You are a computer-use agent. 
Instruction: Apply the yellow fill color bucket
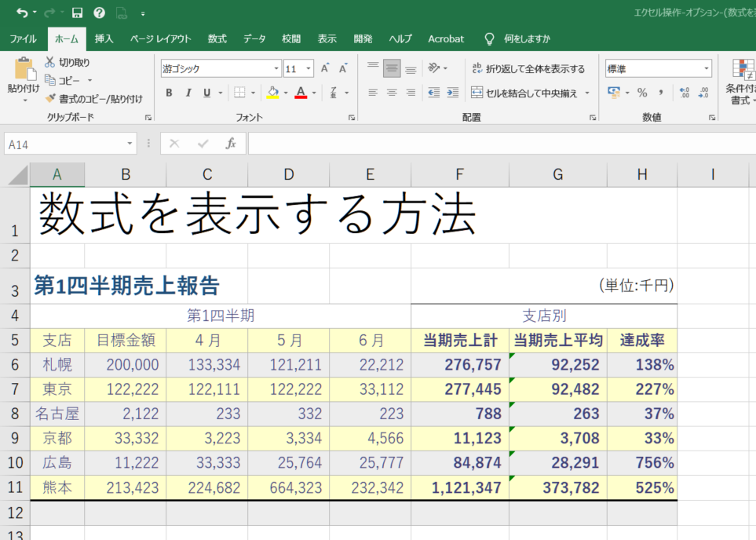(272, 93)
